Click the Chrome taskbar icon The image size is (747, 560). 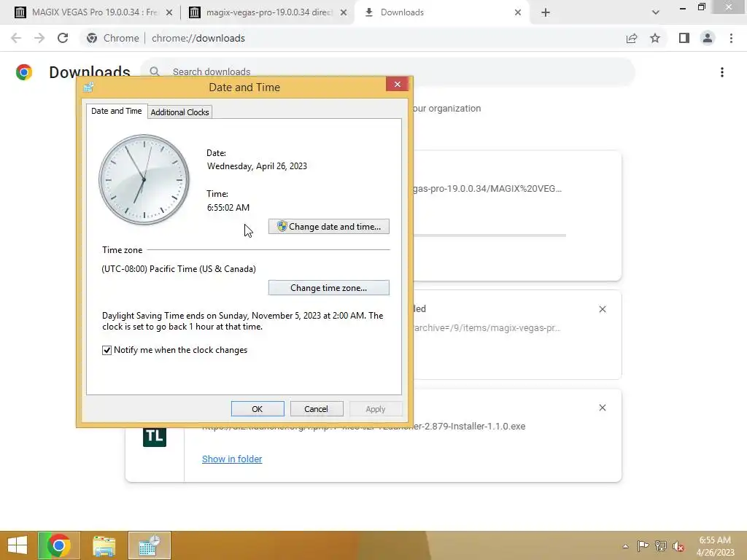pos(58,545)
